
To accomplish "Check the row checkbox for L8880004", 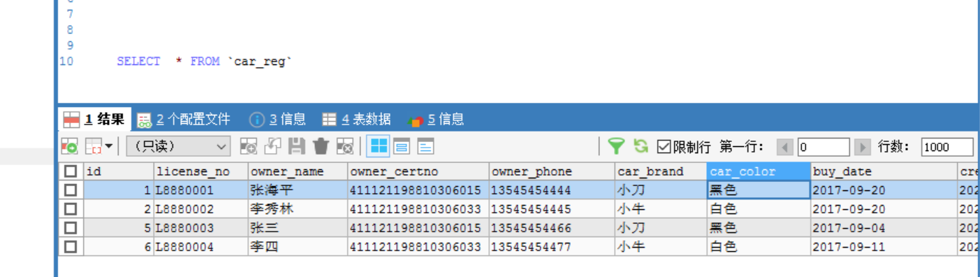I will (71, 247).
